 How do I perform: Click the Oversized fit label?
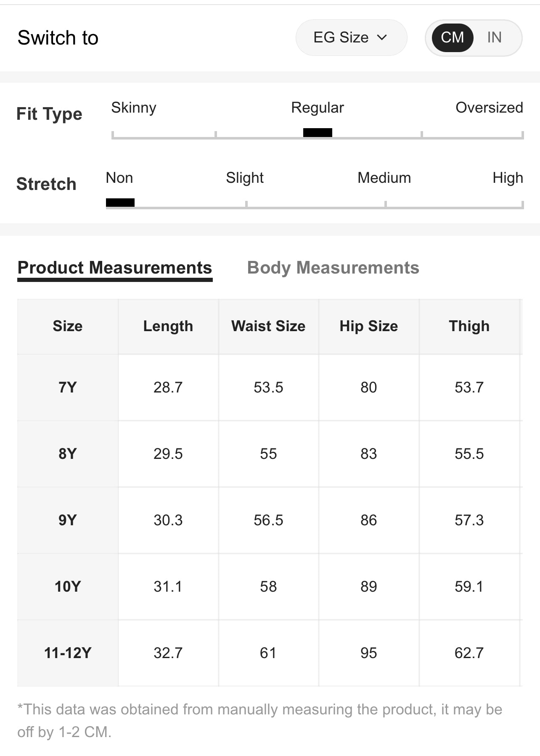[489, 108]
